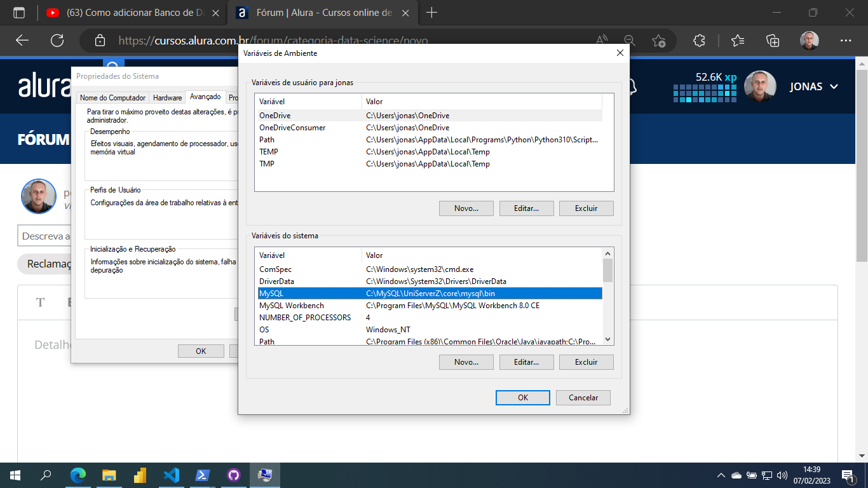The width and height of the screenshot is (868, 488).
Task: Click the network tray icon
Action: (x=767, y=475)
